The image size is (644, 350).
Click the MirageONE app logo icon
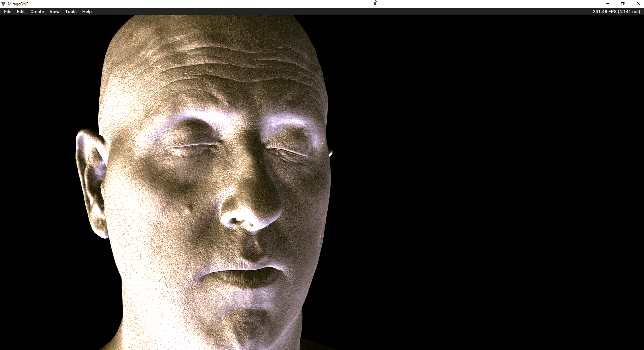tap(3, 4)
